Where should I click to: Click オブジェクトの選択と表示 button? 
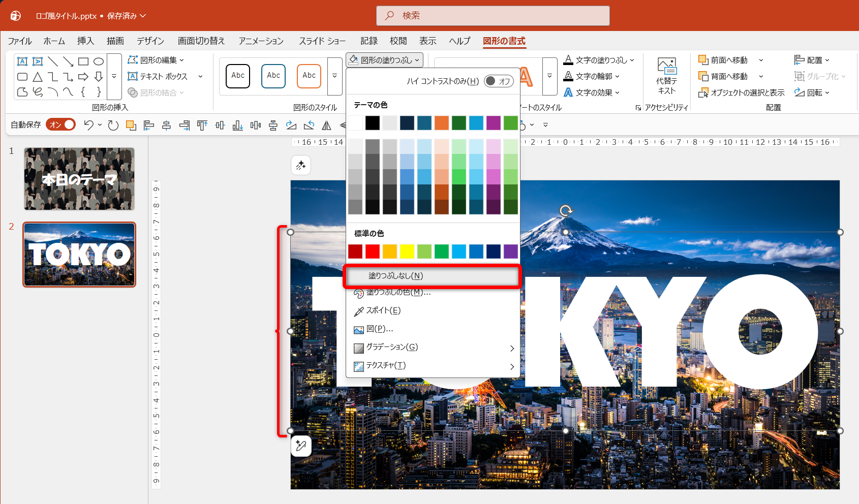pos(742,93)
